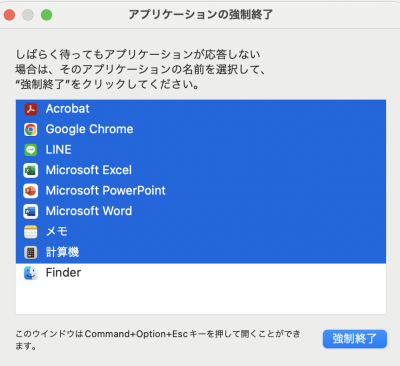Select the Acrobat row label

click(x=68, y=109)
